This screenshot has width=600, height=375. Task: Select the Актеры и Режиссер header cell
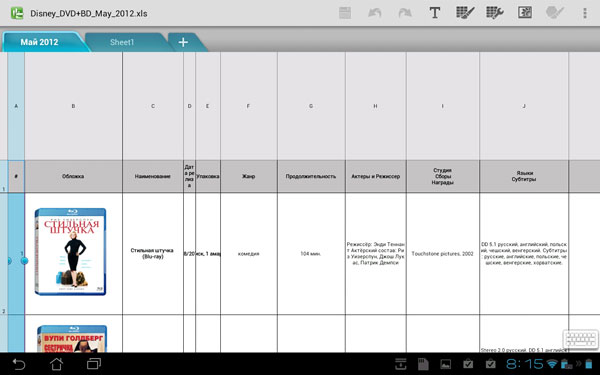[376, 176]
